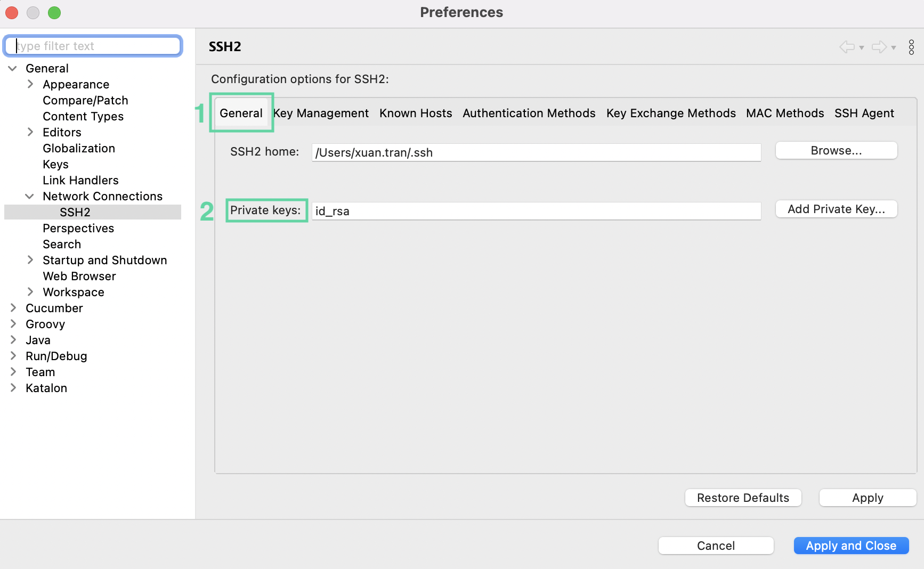Expand the Editors tree node
Viewport: 924px width, 569px height.
[x=30, y=132]
